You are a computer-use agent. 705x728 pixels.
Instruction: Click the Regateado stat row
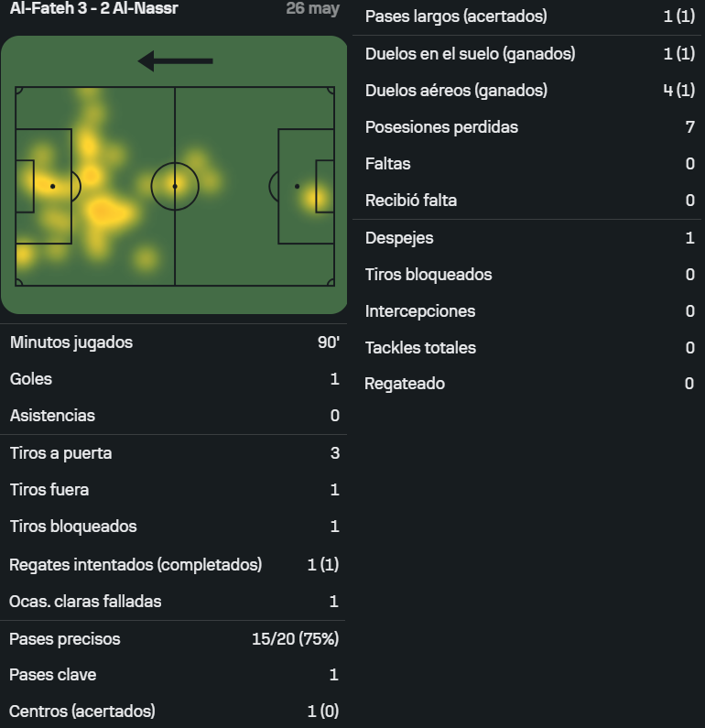click(529, 384)
